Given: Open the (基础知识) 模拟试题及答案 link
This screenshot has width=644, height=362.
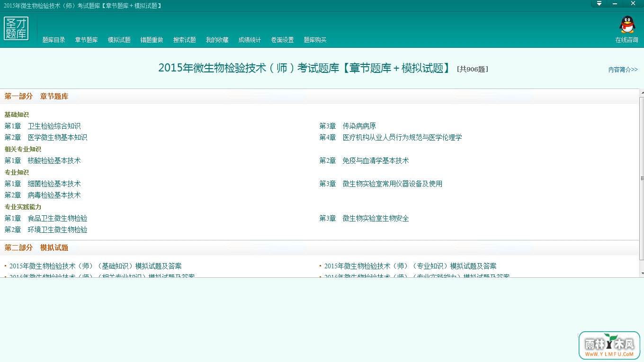Looking at the screenshot, I should (96, 266).
